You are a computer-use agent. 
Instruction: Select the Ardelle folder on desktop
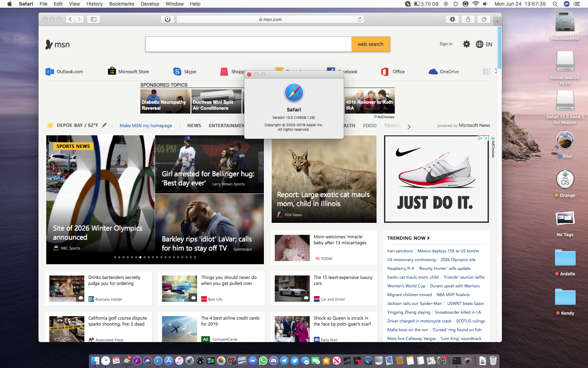[565, 263]
